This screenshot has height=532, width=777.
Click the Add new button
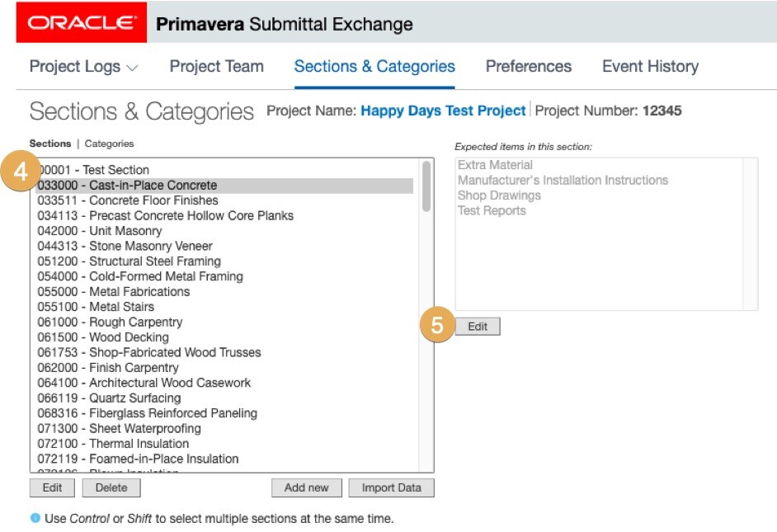coord(306,487)
